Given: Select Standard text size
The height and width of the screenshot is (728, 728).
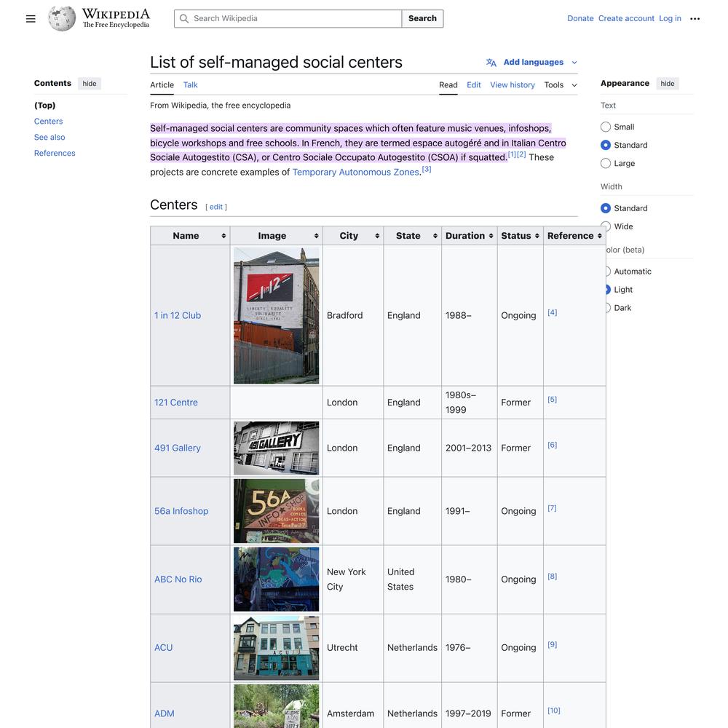Looking at the screenshot, I should [x=606, y=145].
